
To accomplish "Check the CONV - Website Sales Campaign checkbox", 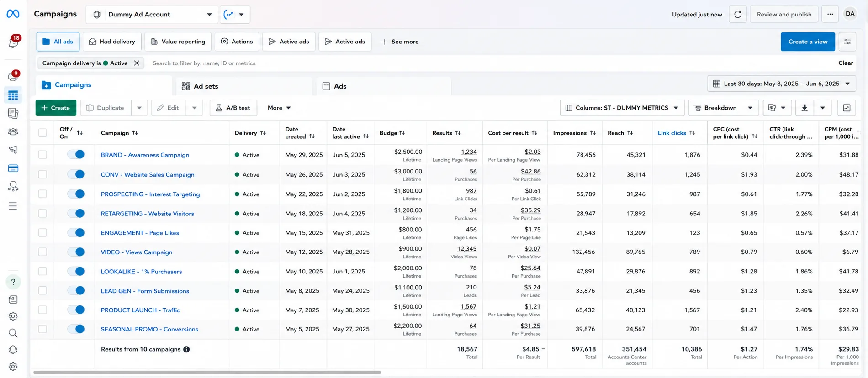I will point(42,174).
